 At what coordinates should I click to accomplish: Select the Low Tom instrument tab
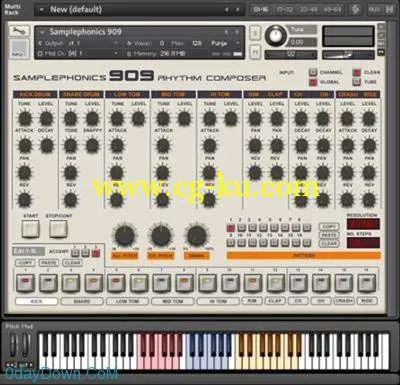pyautogui.click(x=127, y=301)
